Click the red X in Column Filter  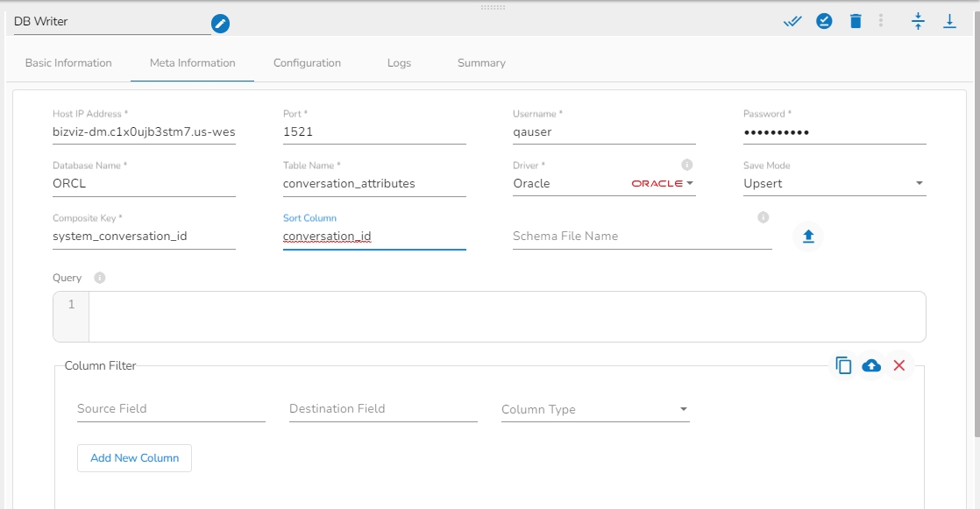(898, 365)
